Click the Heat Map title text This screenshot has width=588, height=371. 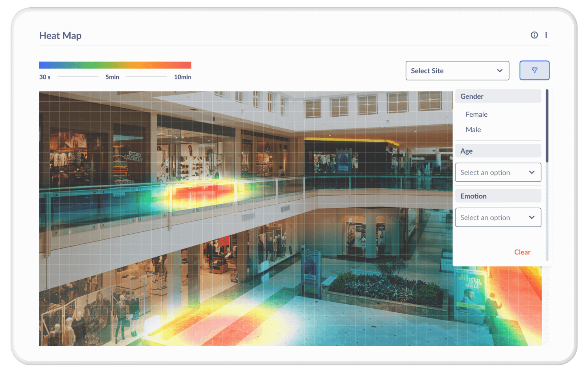point(60,36)
